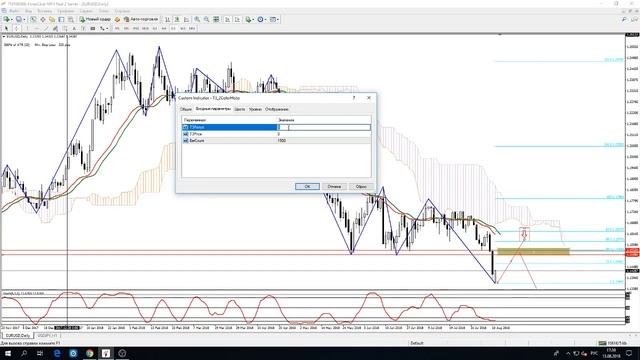Select the trendline drawing tool
This screenshot has height=360, width=640.
coord(46,29)
